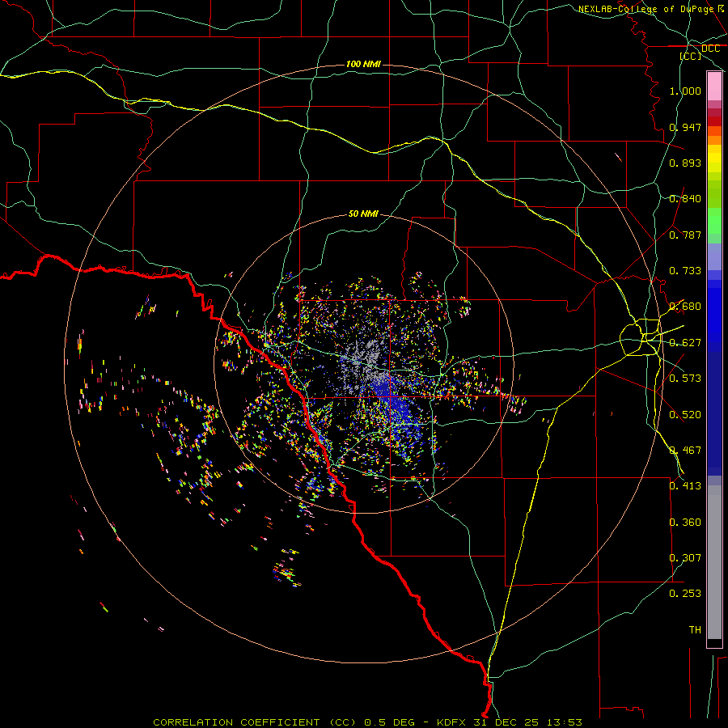Click the 0.893 scale value
The width and height of the screenshot is (728, 728).
point(685,163)
